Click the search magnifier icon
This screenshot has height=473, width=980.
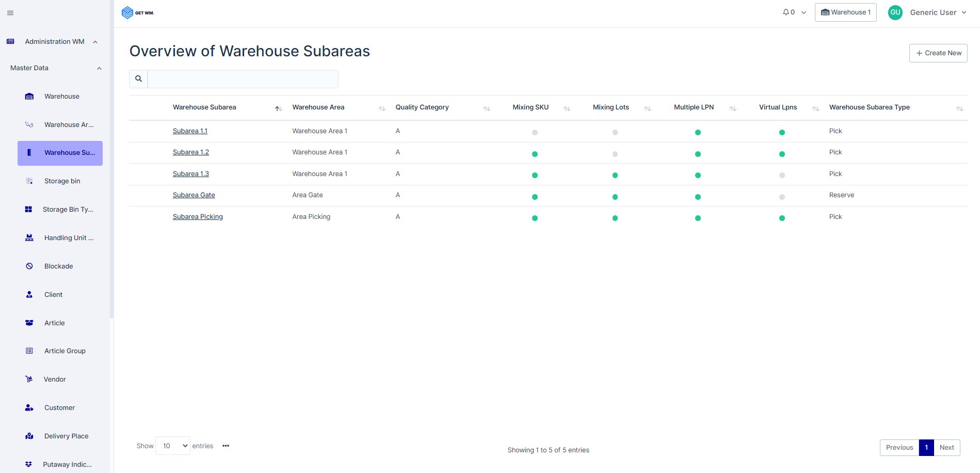(x=138, y=79)
